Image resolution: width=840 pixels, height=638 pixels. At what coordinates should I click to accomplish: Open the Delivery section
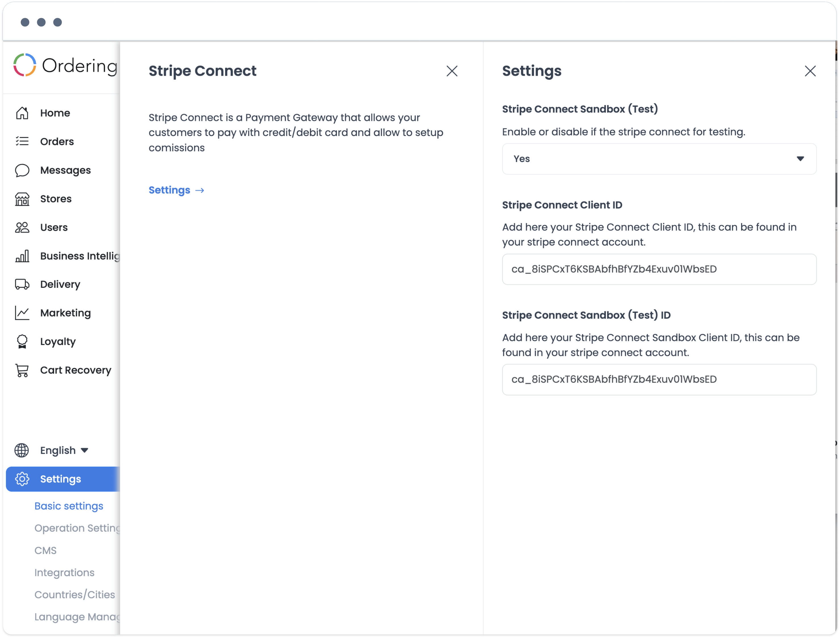[x=60, y=284]
